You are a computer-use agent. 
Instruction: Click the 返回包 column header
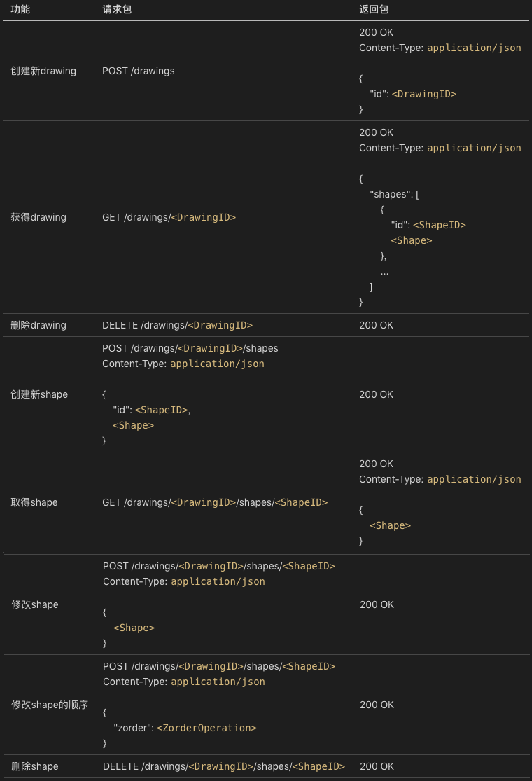point(374,10)
